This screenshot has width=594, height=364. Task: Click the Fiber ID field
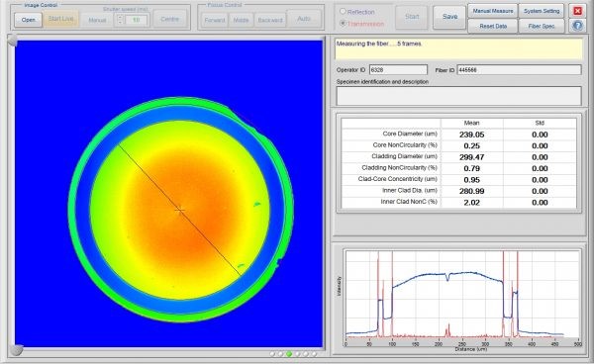pyautogui.click(x=519, y=70)
